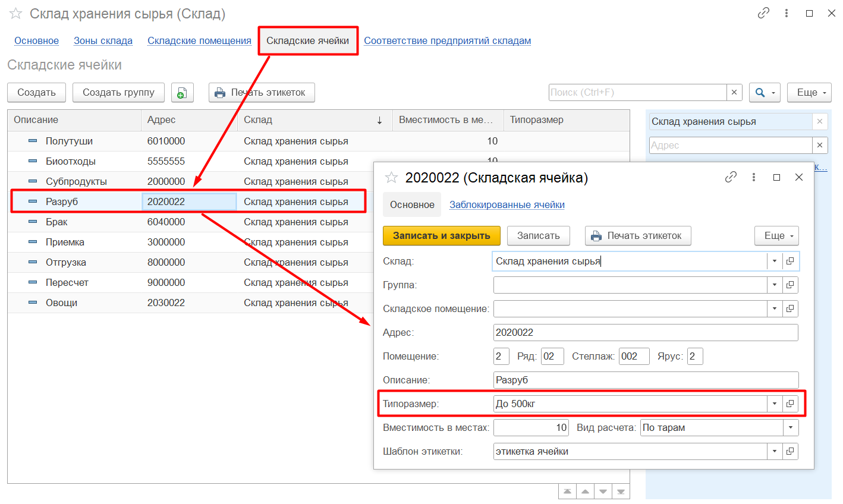Open the Шаблон этикетки dropdown
This screenshot has height=504, width=843.
775,451
